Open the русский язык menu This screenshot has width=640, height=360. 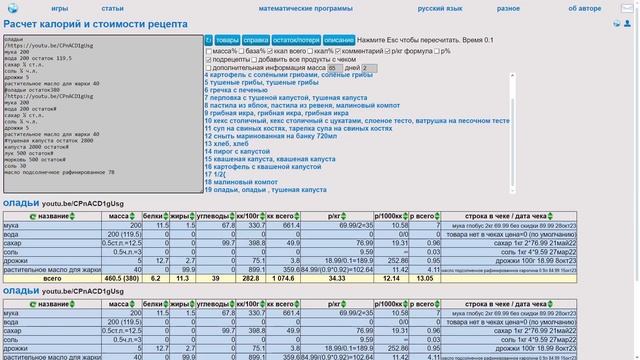coord(440,9)
